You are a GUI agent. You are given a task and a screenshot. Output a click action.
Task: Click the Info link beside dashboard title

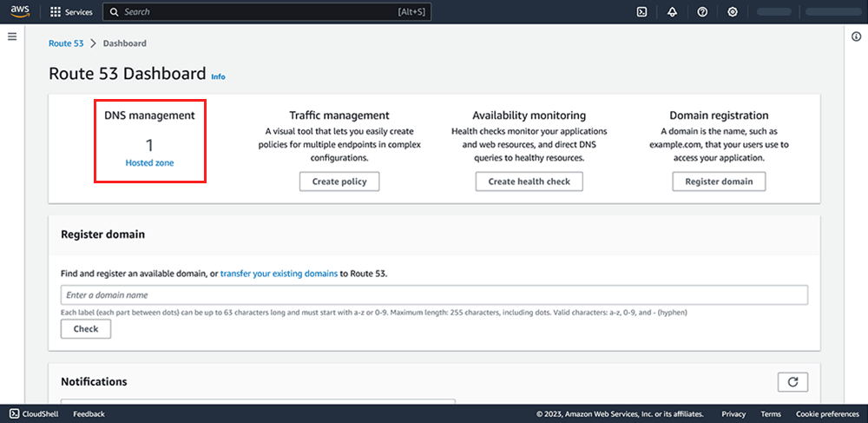point(218,77)
